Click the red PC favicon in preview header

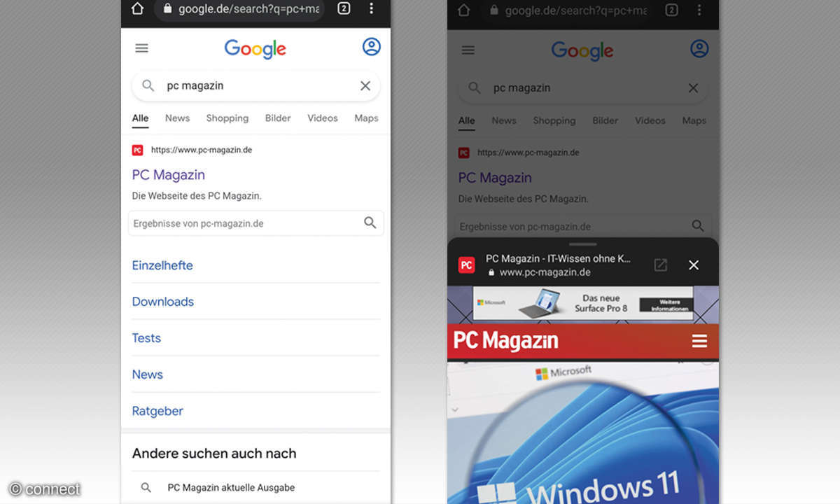(466, 265)
